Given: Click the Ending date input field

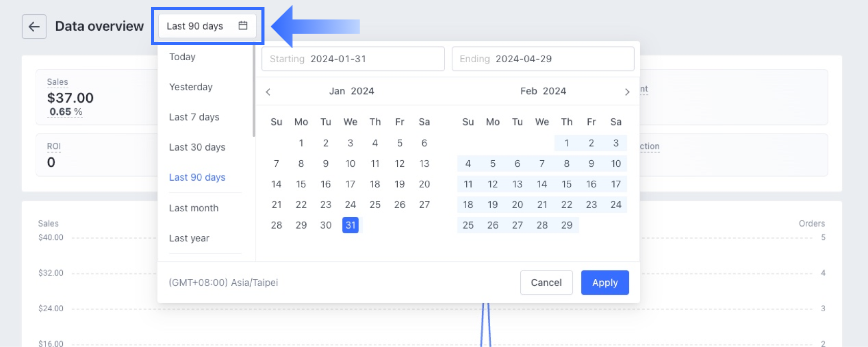Looking at the screenshot, I should point(543,59).
